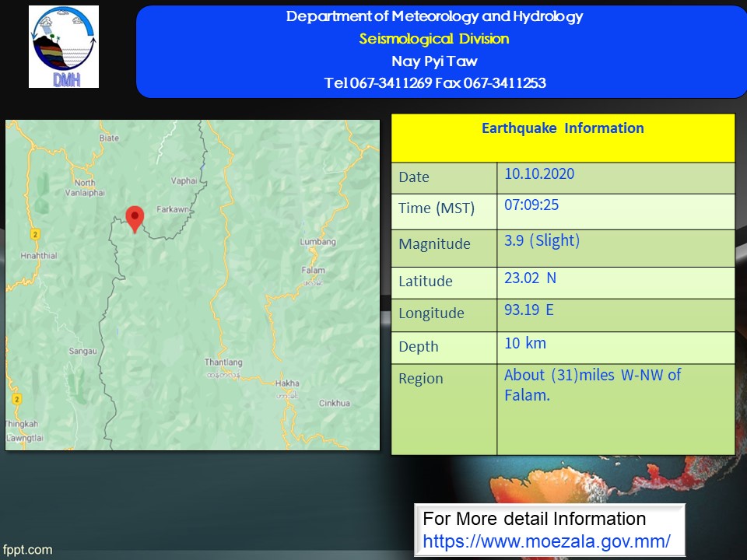Click the fppt.com watermark text
The height and width of the screenshot is (560, 747).
(27, 550)
